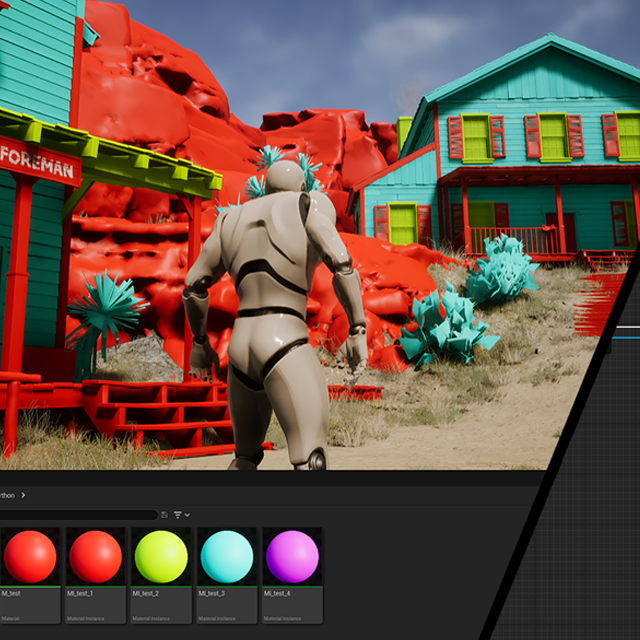Select the purple MI_test_4 material sphere
The height and width of the screenshot is (640, 640).
click(292, 557)
